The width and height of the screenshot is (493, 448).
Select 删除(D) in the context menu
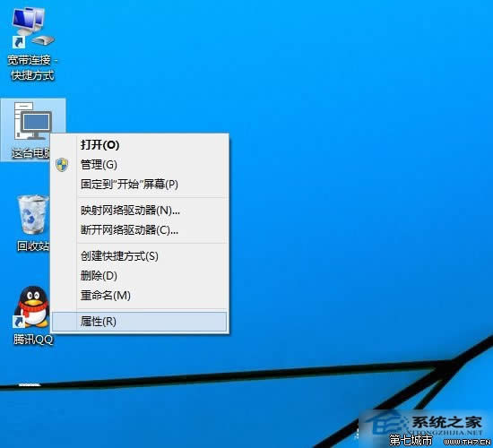(x=139, y=276)
